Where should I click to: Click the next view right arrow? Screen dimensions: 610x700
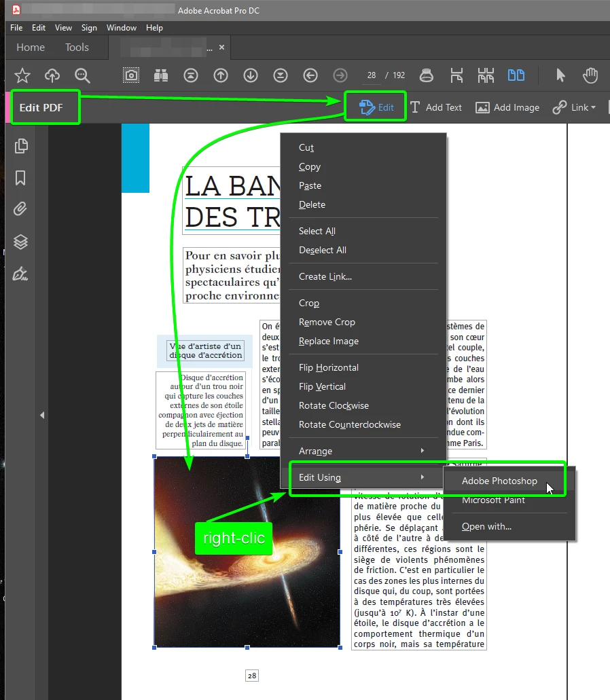[x=340, y=75]
